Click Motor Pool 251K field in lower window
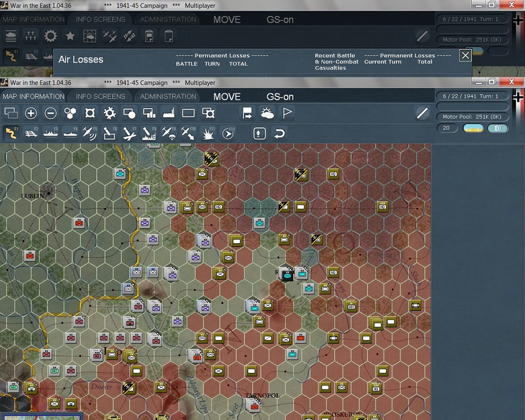This screenshot has height=420, width=525. [x=472, y=117]
